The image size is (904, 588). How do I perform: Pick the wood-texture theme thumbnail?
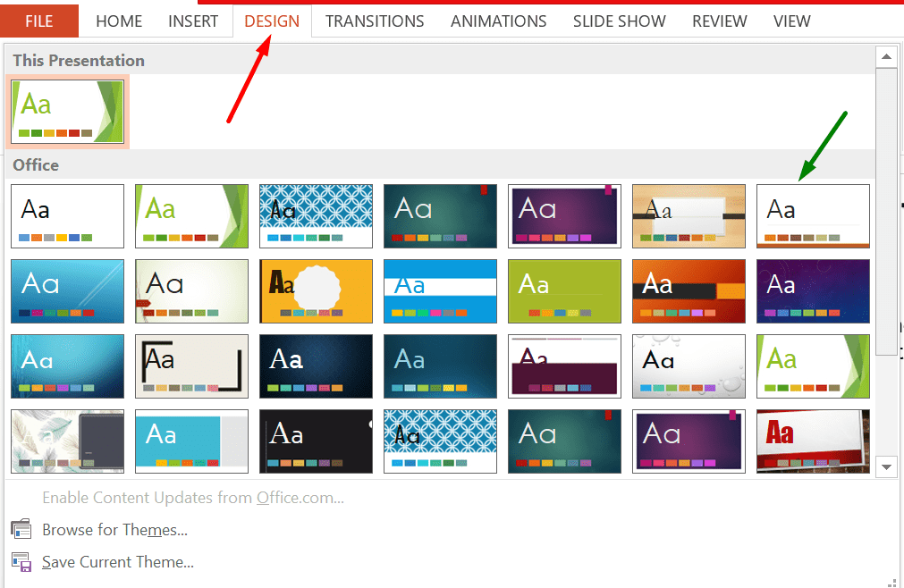point(689,216)
